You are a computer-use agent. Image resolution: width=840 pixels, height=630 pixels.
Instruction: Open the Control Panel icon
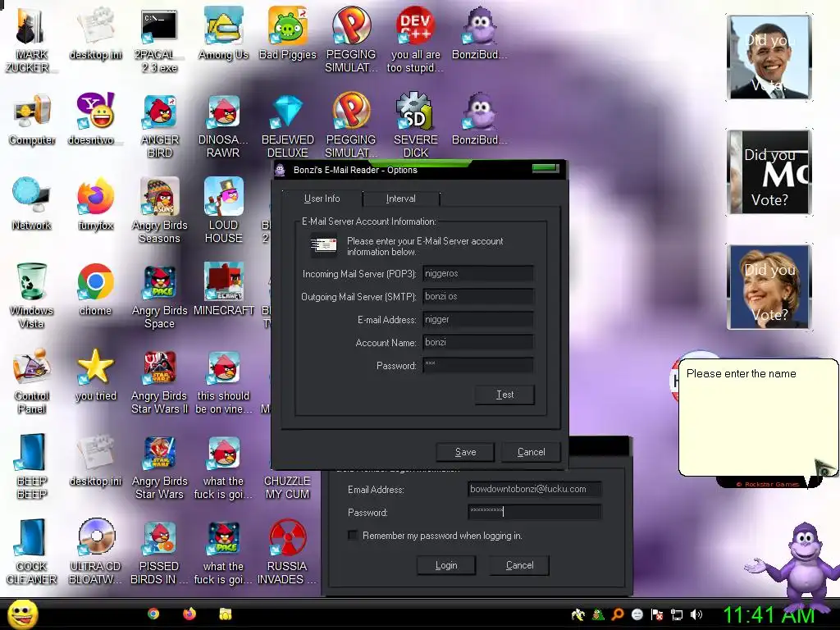(32, 381)
